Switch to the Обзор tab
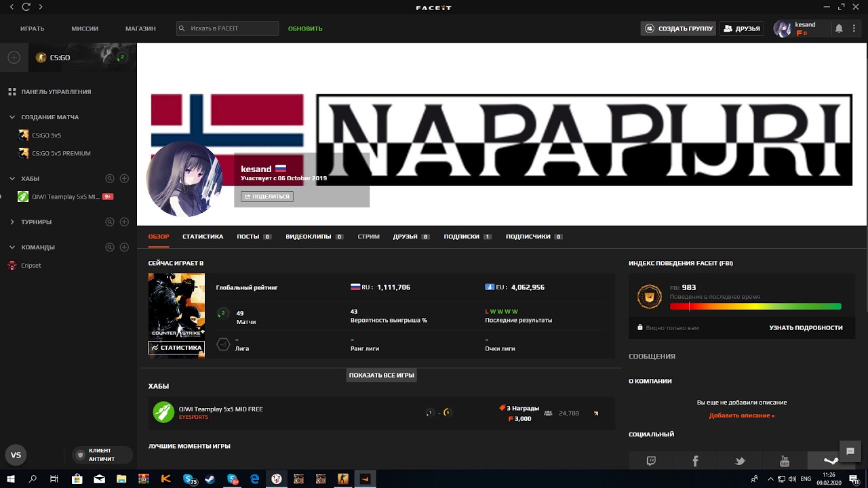This screenshot has width=868, height=488. 159,237
